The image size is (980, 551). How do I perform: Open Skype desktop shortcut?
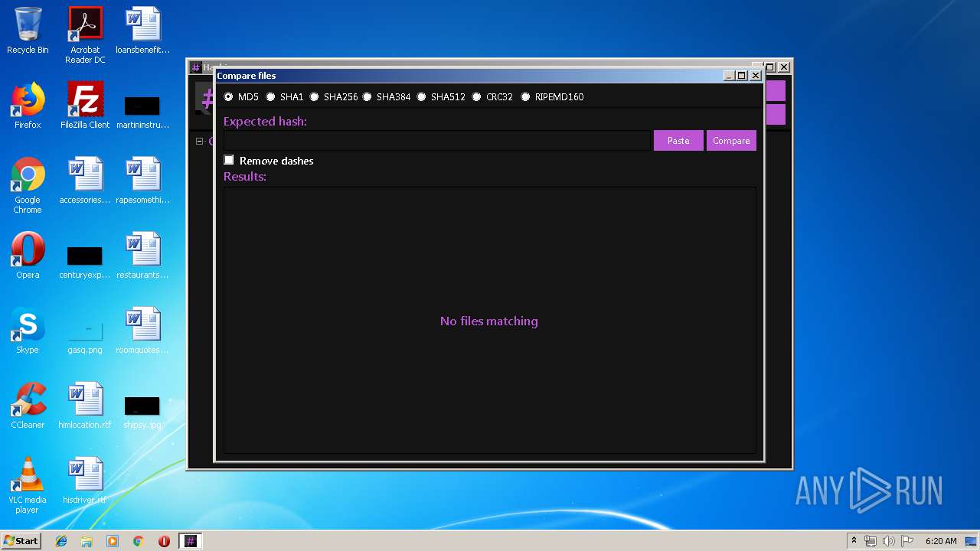28,331
